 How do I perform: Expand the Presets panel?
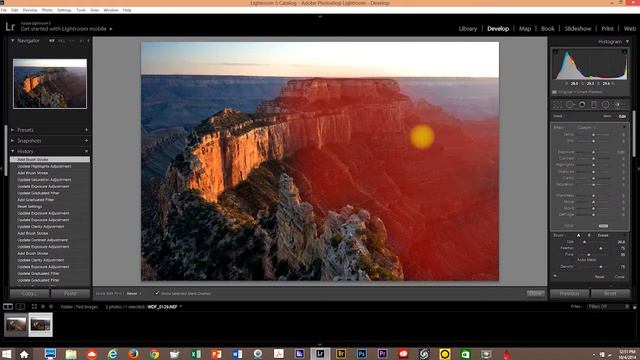click(x=13, y=130)
